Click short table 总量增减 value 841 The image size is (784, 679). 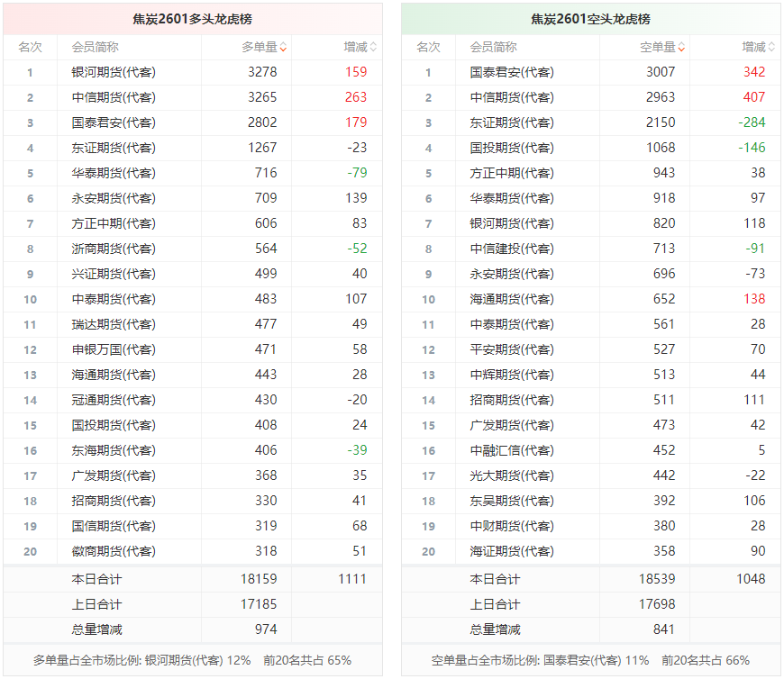[x=664, y=629]
